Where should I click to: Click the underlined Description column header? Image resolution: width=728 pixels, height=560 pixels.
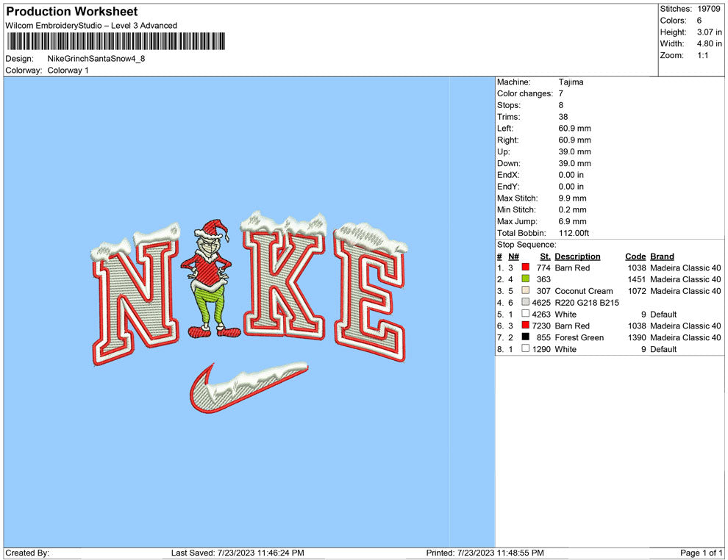tap(577, 256)
